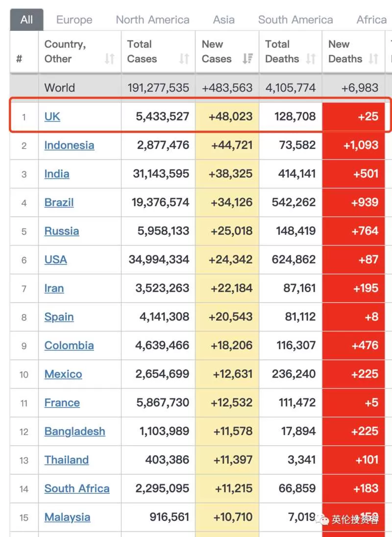Open the Indonesia country link
Image resolution: width=392 pixels, height=537 pixels.
coord(69,145)
